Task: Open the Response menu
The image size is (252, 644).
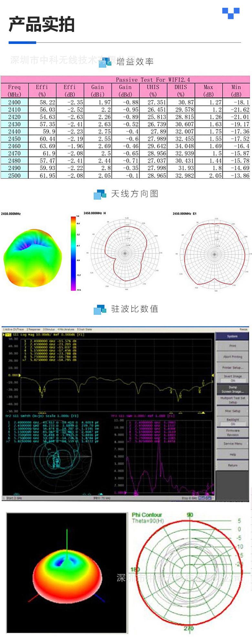Action: tap(33, 329)
